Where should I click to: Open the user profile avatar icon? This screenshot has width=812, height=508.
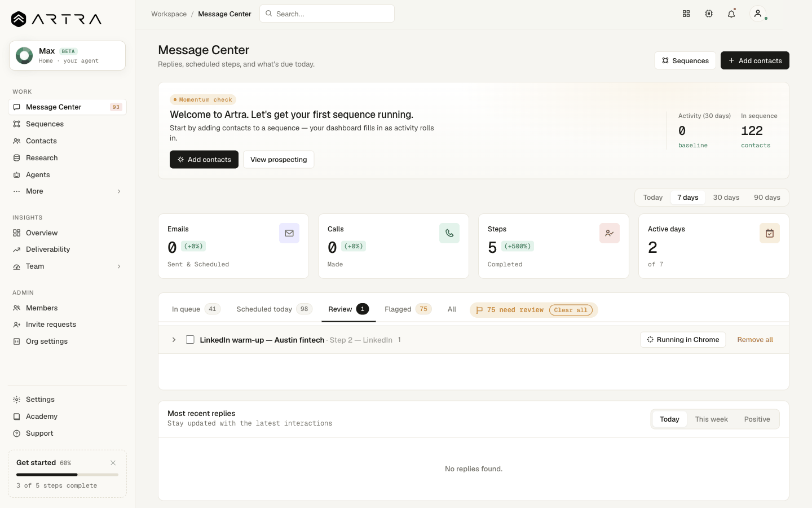click(x=758, y=14)
